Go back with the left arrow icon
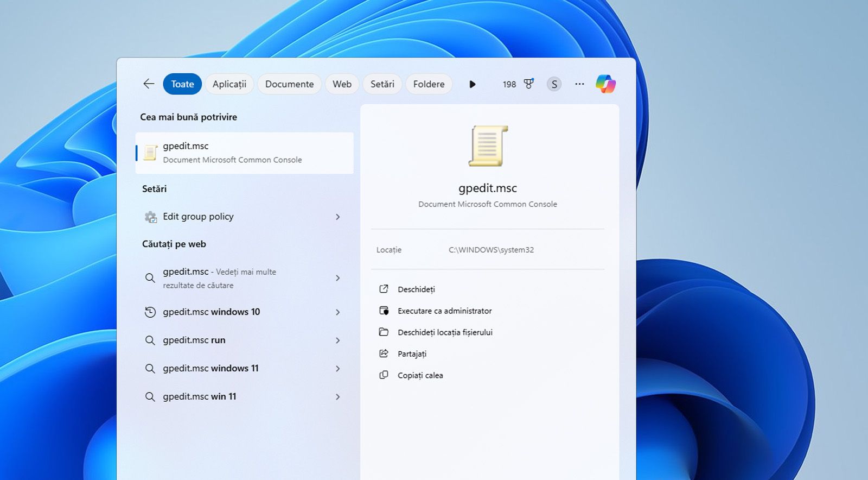 click(149, 84)
